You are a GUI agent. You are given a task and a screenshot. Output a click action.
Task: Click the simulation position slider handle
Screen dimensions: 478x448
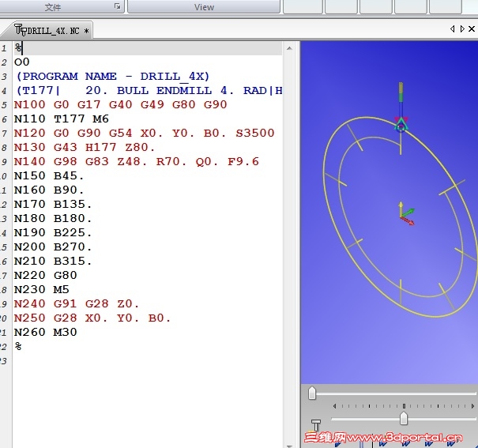point(312,393)
